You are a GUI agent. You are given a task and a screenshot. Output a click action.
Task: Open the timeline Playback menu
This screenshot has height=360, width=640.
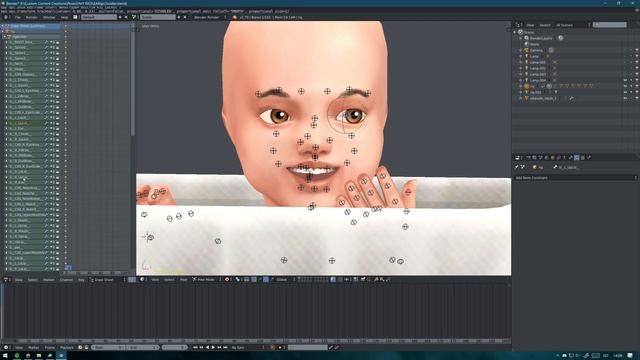click(67, 348)
